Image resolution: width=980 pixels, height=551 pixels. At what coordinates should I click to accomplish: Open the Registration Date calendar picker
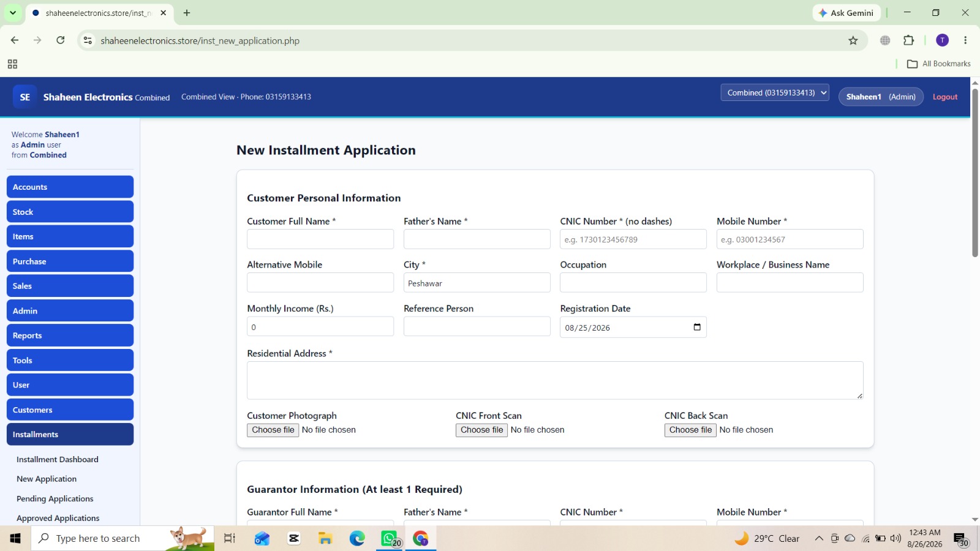click(x=697, y=327)
